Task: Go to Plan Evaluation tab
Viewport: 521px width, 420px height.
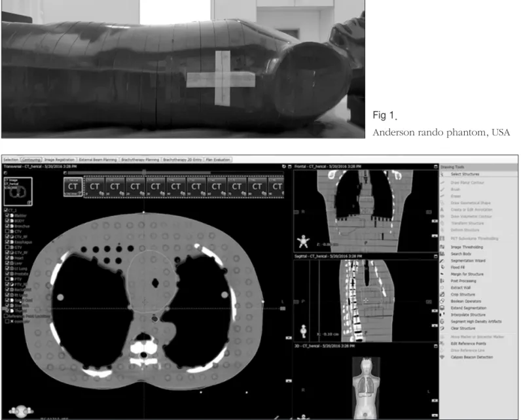Action: pyautogui.click(x=218, y=160)
